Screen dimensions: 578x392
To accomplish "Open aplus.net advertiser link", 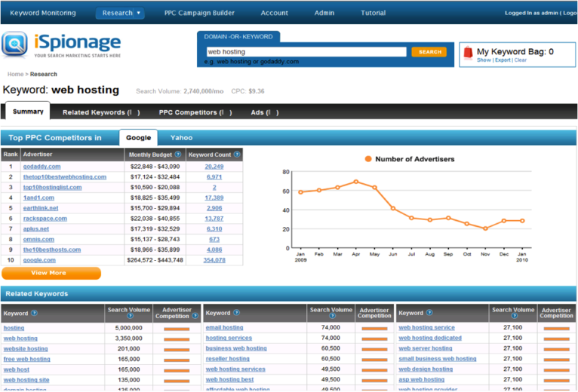I will coord(35,228).
